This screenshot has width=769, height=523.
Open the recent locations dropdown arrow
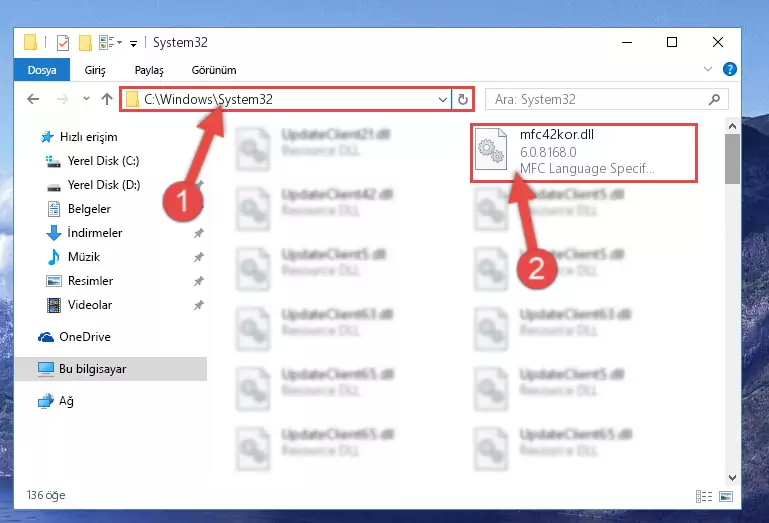coord(86,99)
